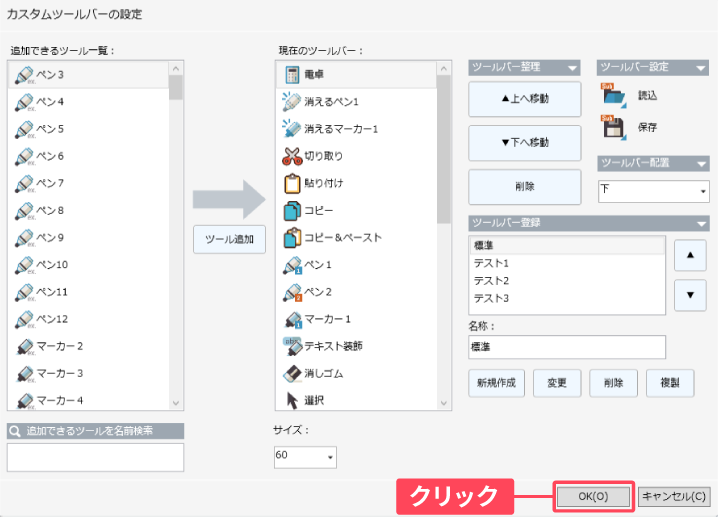Click the ツール追加 button
The width and height of the screenshot is (718, 517).
click(229, 239)
